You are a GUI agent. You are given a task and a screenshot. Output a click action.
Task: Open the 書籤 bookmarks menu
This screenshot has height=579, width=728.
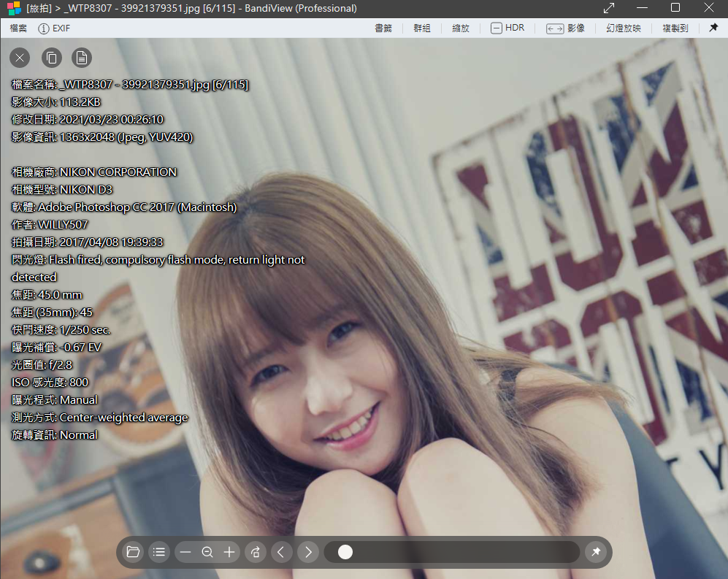pos(383,28)
